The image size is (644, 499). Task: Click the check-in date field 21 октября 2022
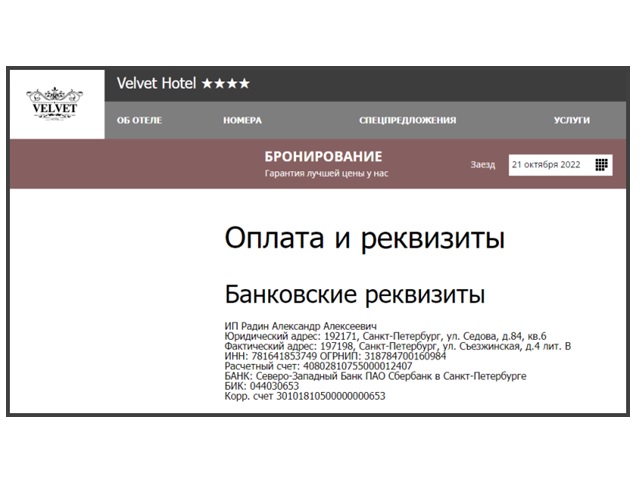tap(546, 165)
